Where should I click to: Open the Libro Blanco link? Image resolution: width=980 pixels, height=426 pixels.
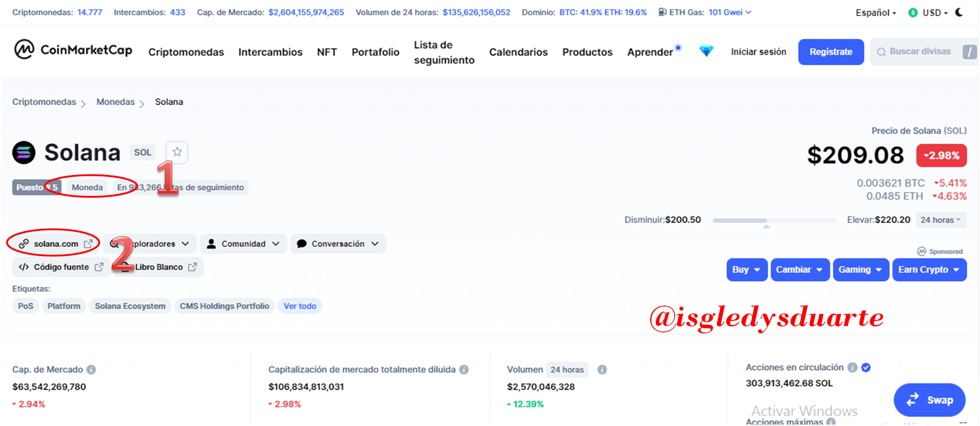(x=159, y=267)
